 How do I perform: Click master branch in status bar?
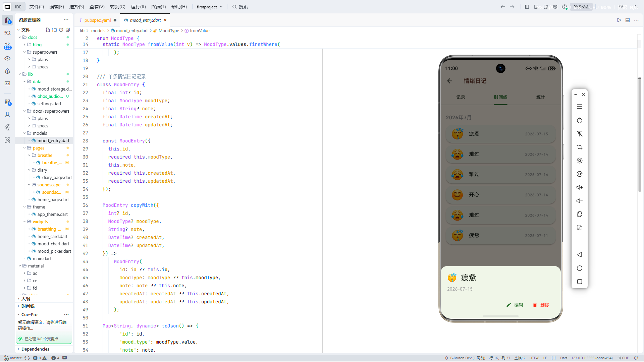tap(13, 358)
